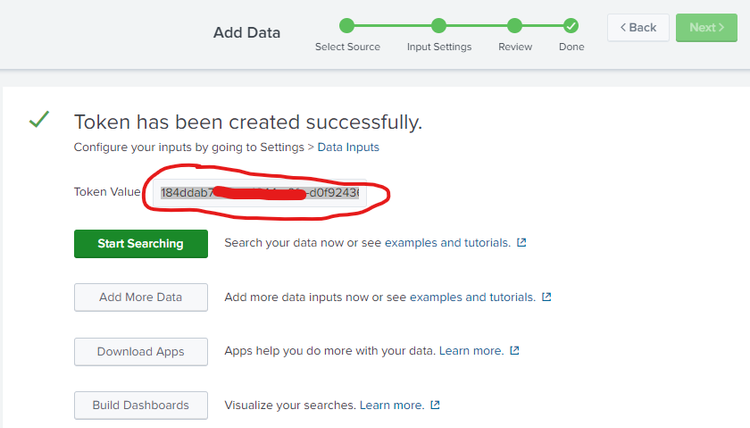750x428 pixels.
Task: Click external link icon beside Build Dashboards Learn more
Action: coord(435,405)
